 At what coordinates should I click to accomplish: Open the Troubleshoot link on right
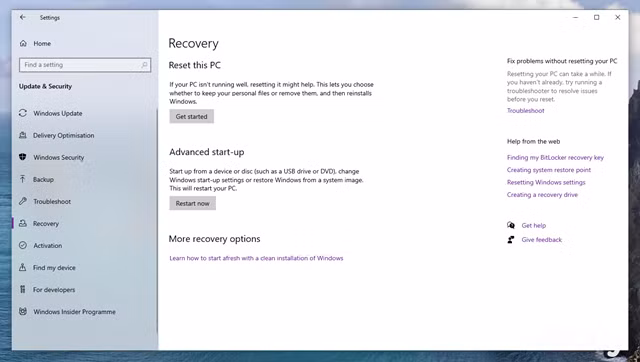click(525, 111)
